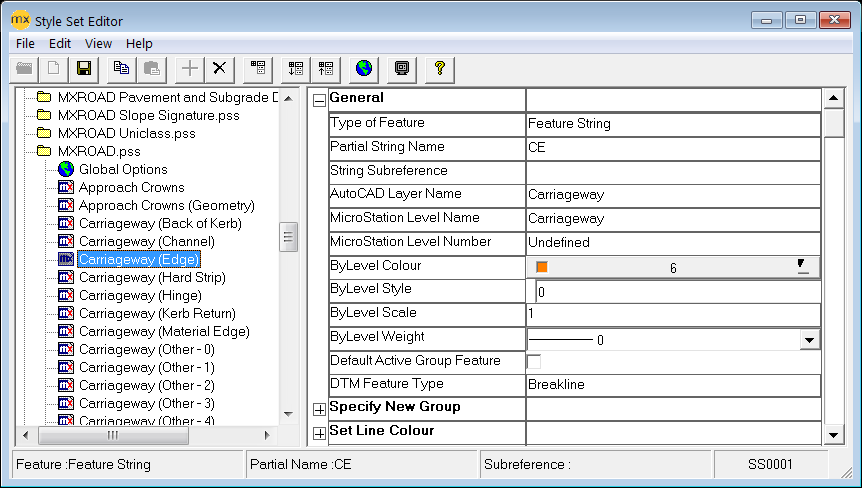Click the mx application icon in title bar

coord(20,20)
